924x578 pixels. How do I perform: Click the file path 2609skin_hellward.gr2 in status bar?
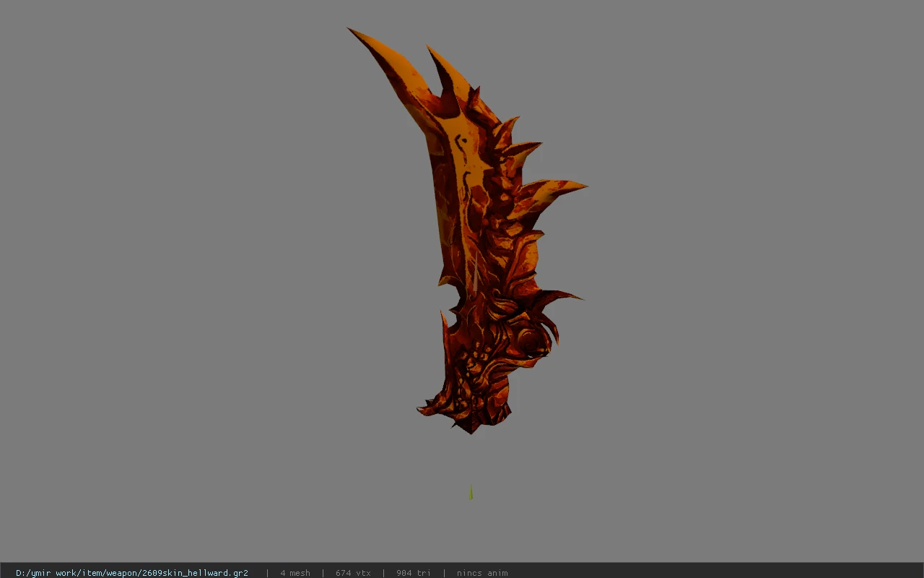[x=132, y=573]
